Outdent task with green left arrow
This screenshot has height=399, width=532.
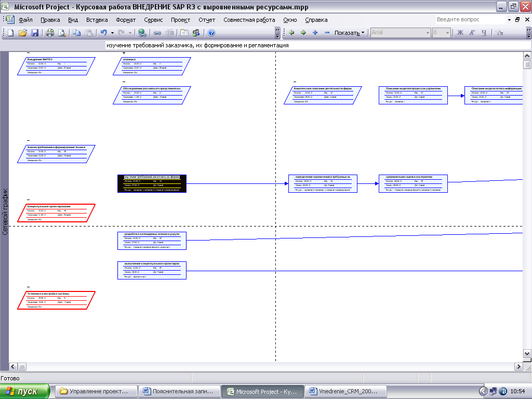pos(291,33)
